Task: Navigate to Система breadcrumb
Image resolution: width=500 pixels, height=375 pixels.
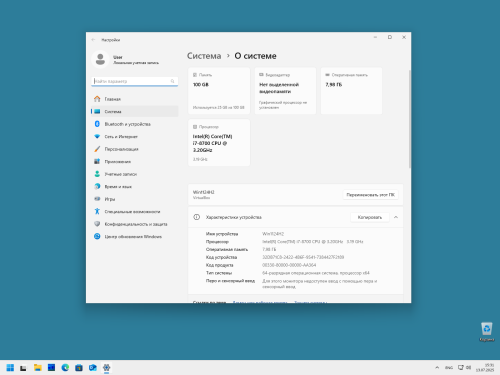Action: pos(204,56)
